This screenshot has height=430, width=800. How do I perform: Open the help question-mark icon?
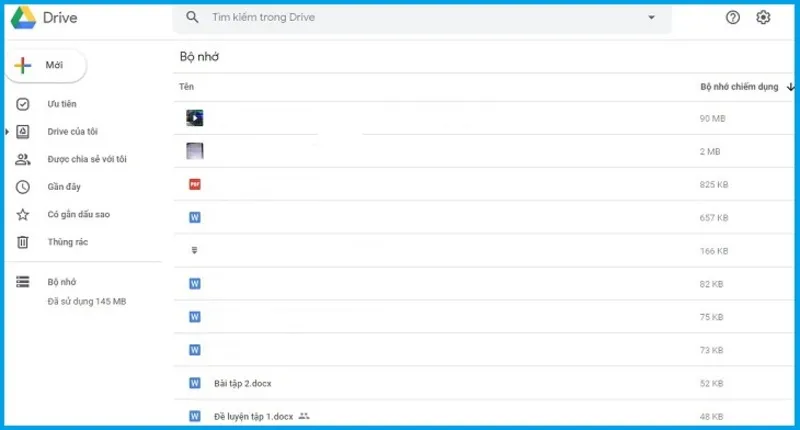(733, 17)
